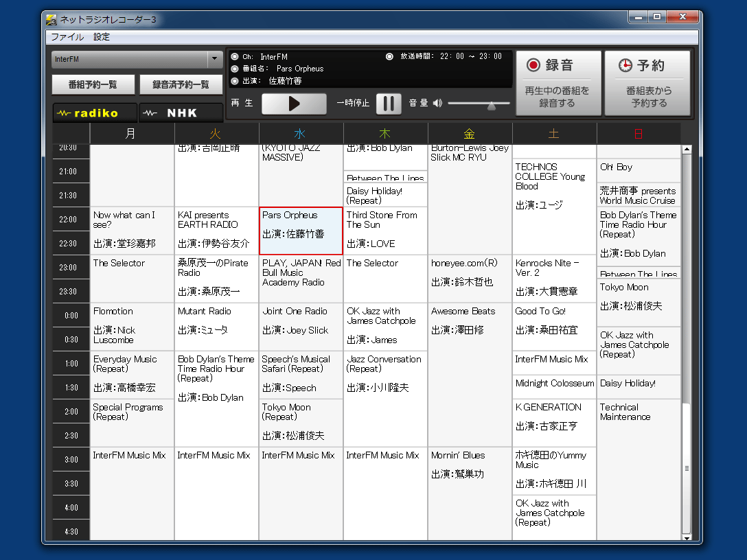Screen dimensions: 747x560
Task: Select Everyday Music (Repeat) program
Action: tap(132, 375)
